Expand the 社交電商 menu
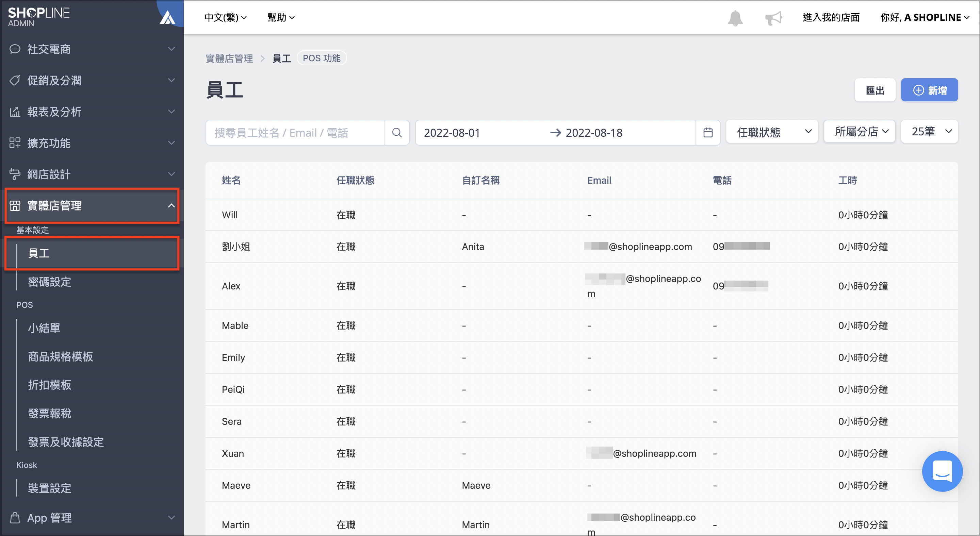 92,49
